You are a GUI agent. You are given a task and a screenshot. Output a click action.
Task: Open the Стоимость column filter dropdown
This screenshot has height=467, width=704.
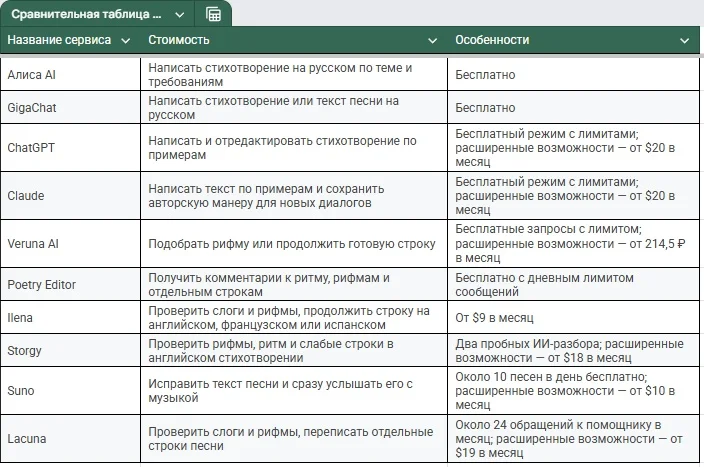pos(432,41)
